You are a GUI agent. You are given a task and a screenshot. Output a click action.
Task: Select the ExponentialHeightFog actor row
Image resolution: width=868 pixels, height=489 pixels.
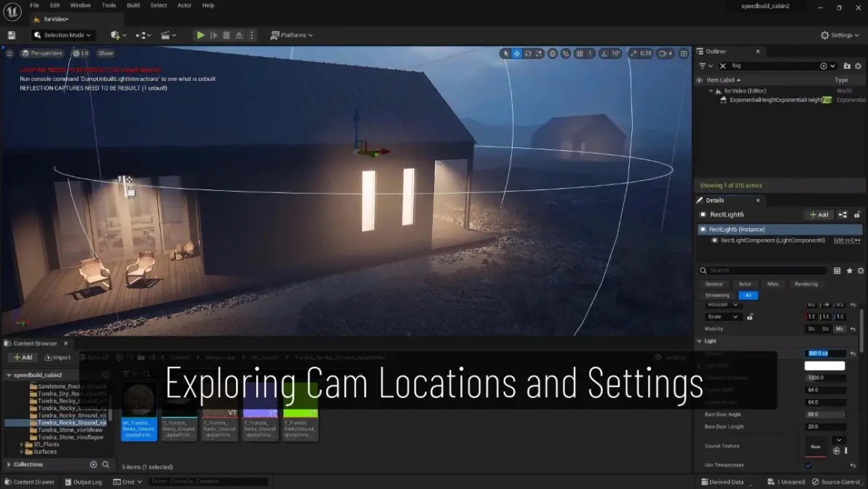(x=781, y=101)
